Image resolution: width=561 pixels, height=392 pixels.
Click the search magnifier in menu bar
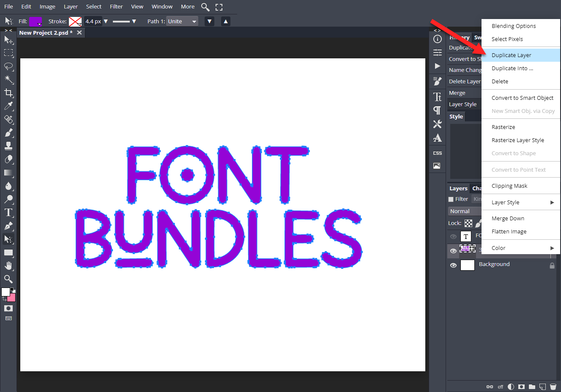(x=205, y=7)
